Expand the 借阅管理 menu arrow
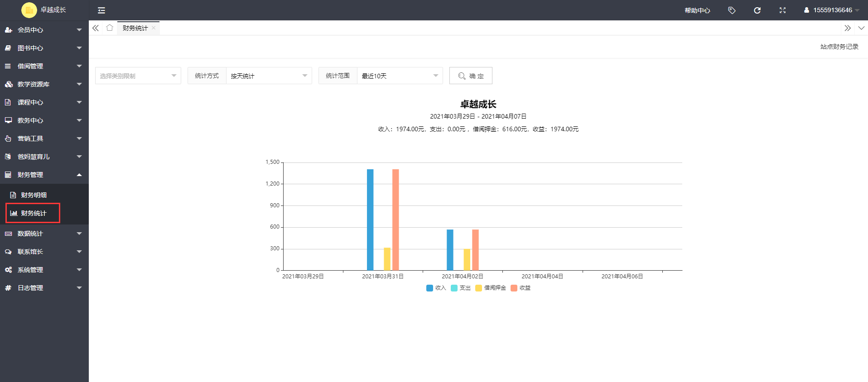 coord(79,66)
